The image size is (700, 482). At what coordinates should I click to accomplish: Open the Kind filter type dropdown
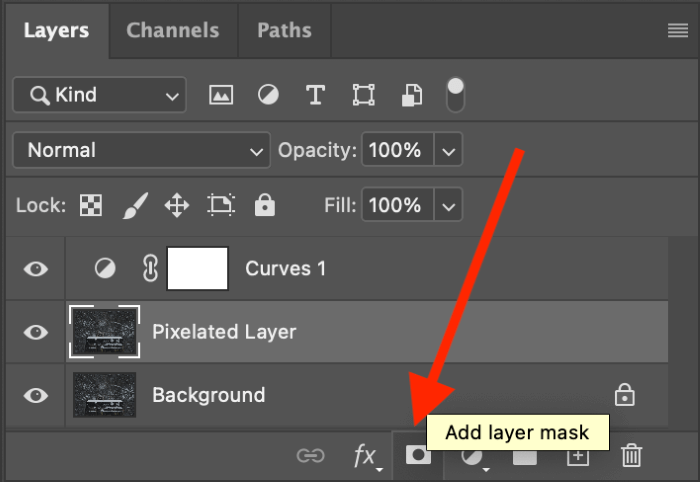coord(98,95)
